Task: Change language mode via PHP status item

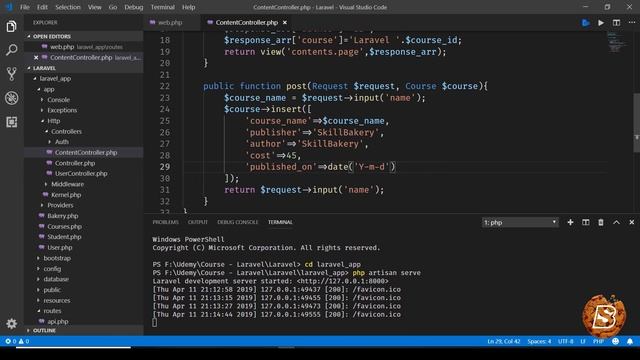Action: (x=598, y=341)
